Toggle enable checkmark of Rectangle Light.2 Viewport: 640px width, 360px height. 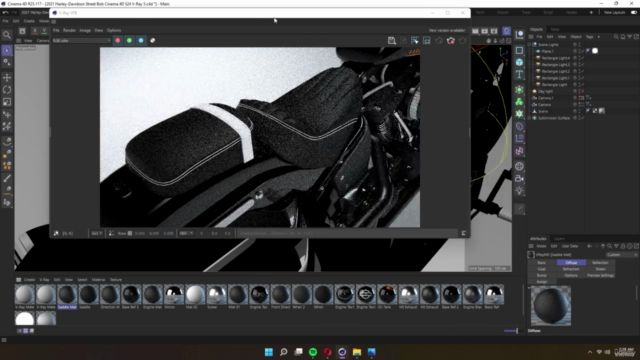pyautogui.click(x=583, y=71)
